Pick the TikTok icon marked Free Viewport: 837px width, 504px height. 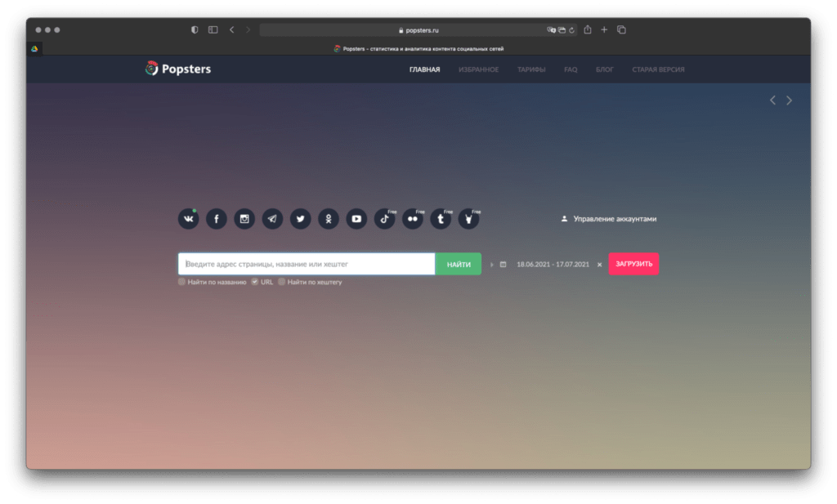pos(385,219)
